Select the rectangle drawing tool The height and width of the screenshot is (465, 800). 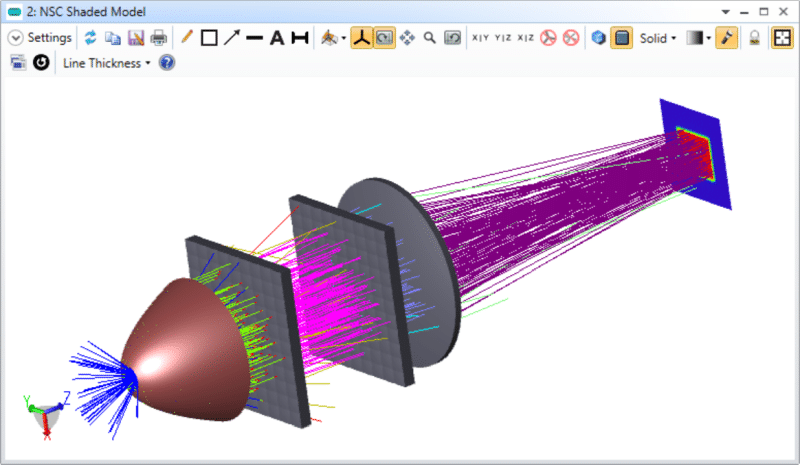coord(209,38)
